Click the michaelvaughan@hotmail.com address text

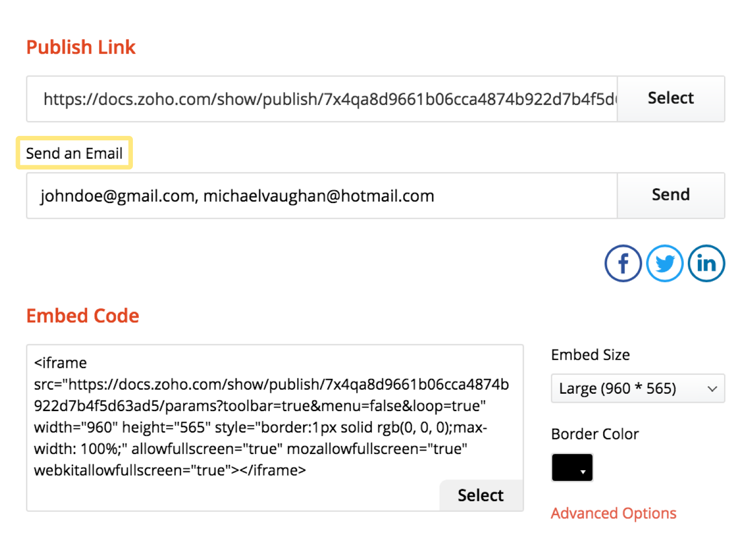coord(319,196)
